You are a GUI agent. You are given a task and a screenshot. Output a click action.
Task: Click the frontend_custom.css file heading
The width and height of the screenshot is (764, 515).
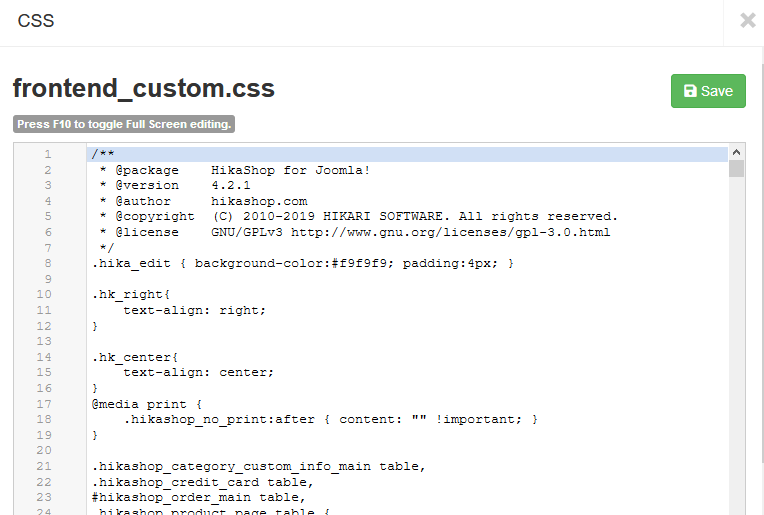pos(143,89)
